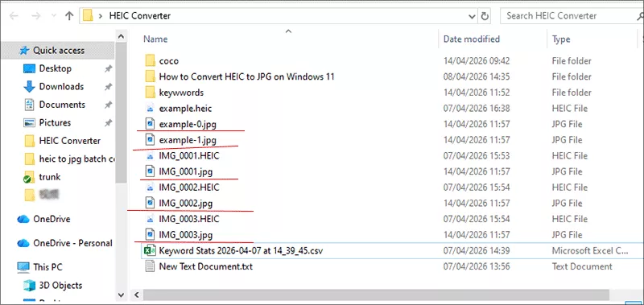Open recent locations dropdown arrow

(x=53, y=16)
